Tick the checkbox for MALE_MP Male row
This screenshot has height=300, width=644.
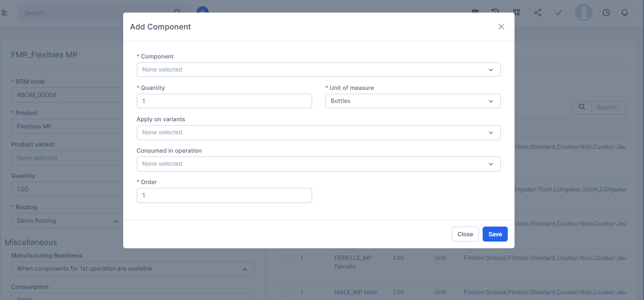point(286,293)
